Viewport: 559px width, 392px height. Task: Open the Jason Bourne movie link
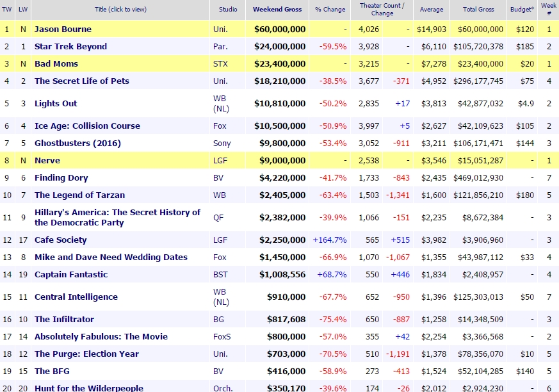[x=63, y=29]
